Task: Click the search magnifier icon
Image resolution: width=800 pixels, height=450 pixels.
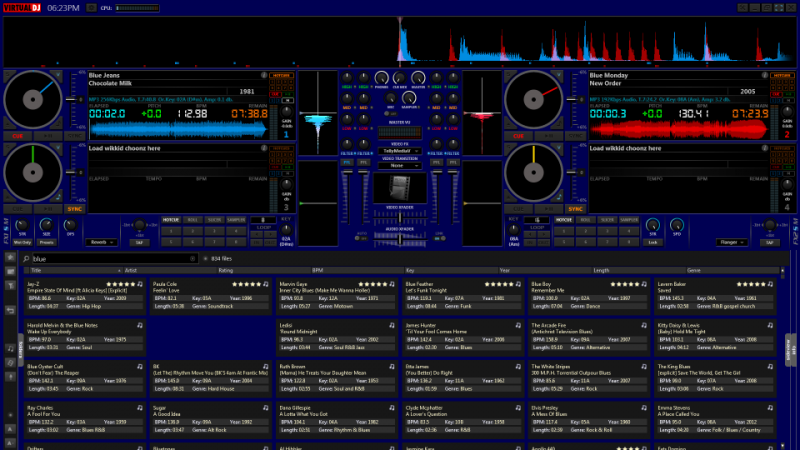Action: tap(26, 259)
